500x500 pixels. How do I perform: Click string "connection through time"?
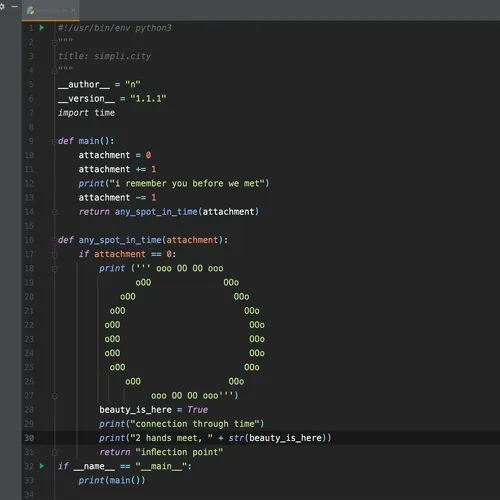(x=195, y=424)
